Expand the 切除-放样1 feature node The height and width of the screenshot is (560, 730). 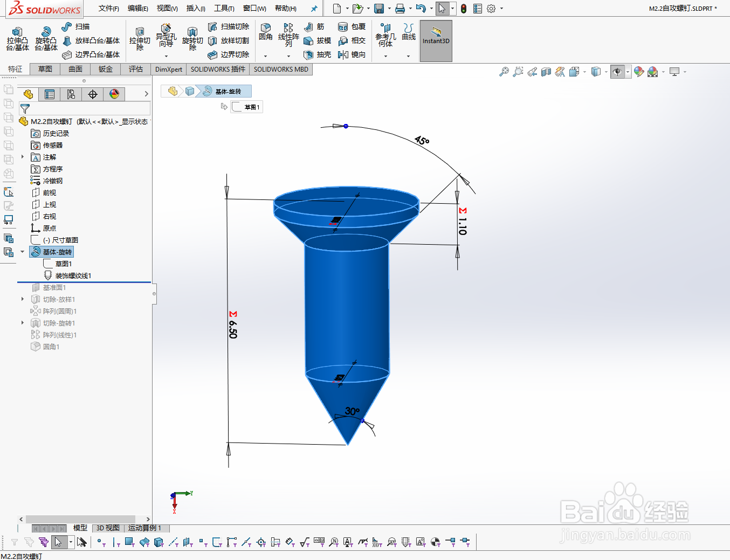[23, 299]
